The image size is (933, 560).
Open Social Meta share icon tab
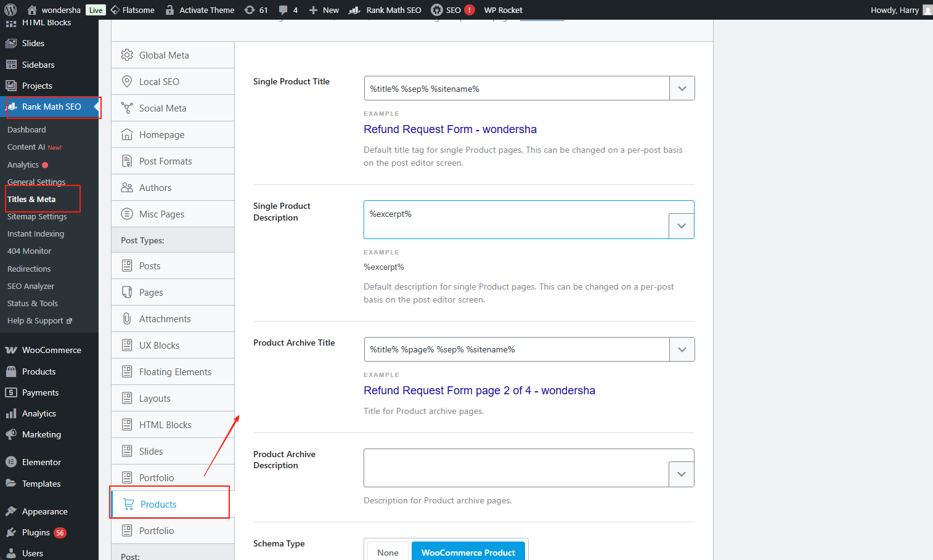point(127,108)
